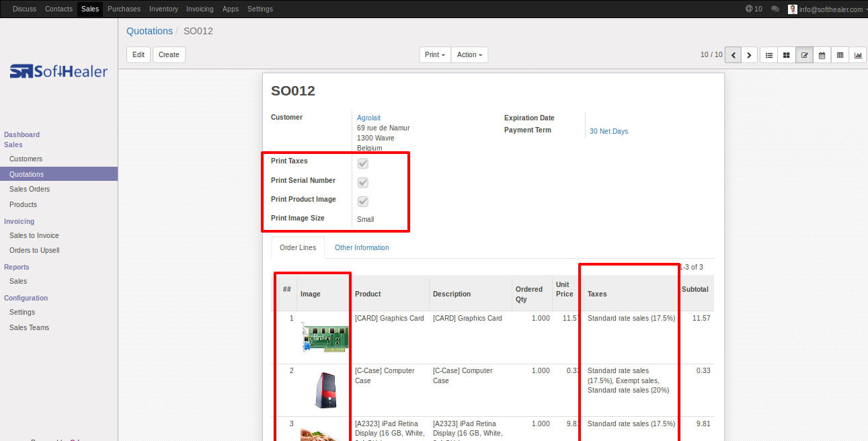Open Dashboard in the sidebar
Viewport: 868px width, 441px height.
coord(22,134)
